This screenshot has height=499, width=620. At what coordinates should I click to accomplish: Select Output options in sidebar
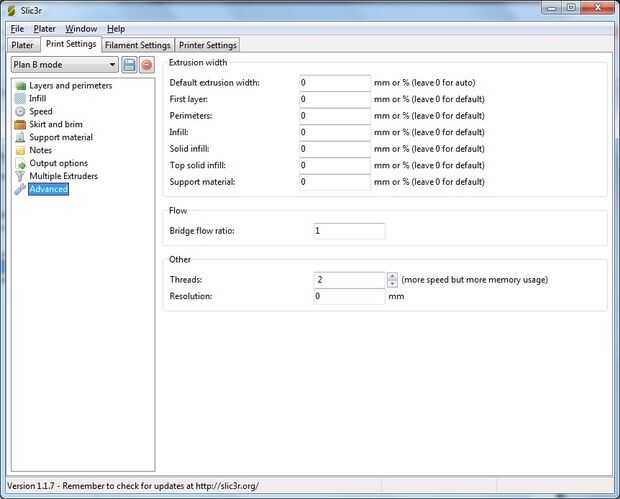pos(59,163)
